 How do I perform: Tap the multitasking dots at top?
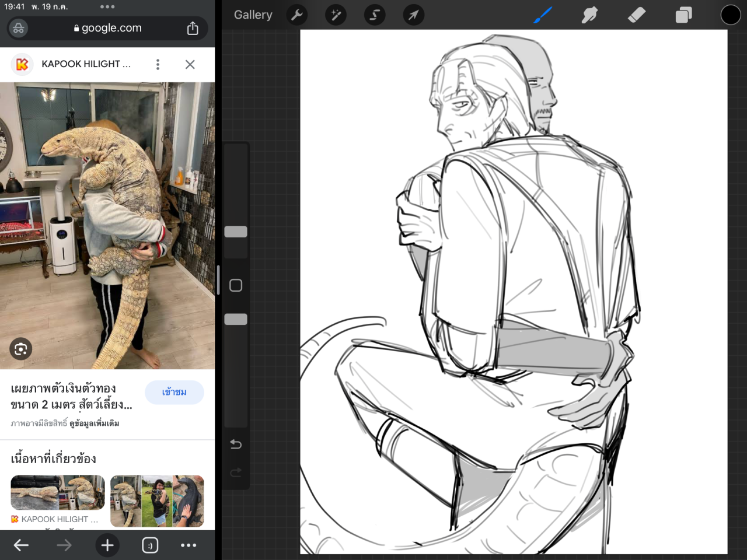[x=107, y=7]
